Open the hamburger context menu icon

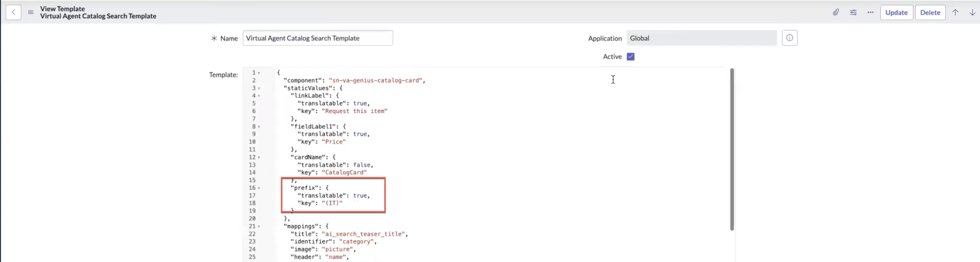click(x=30, y=12)
